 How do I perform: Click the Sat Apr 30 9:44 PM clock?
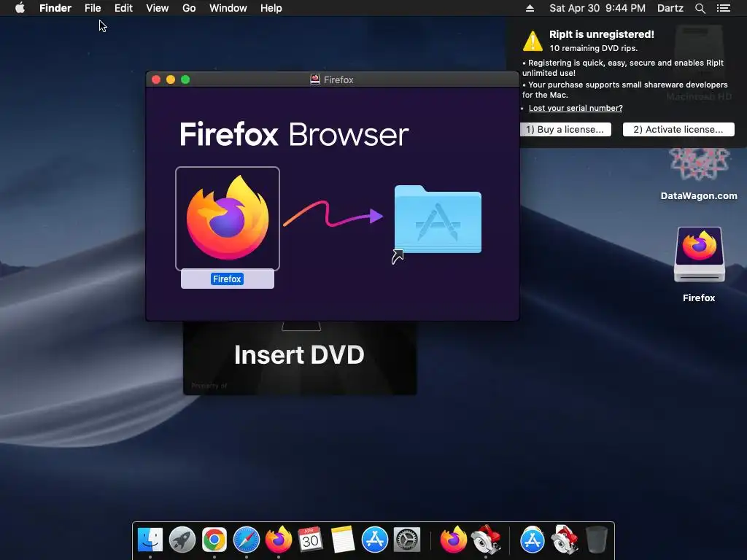tap(597, 8)
